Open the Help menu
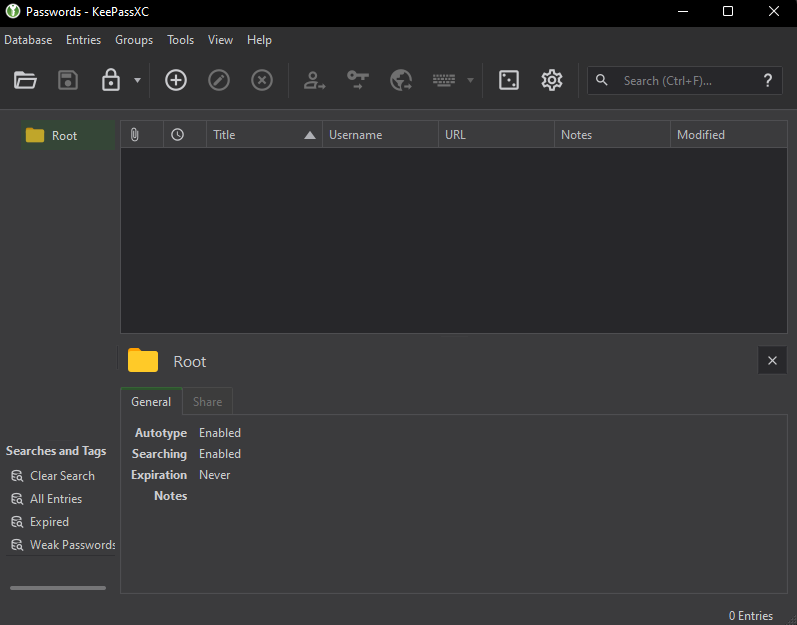This screenshot has height=625, width=797. click(x=259, y=40)
